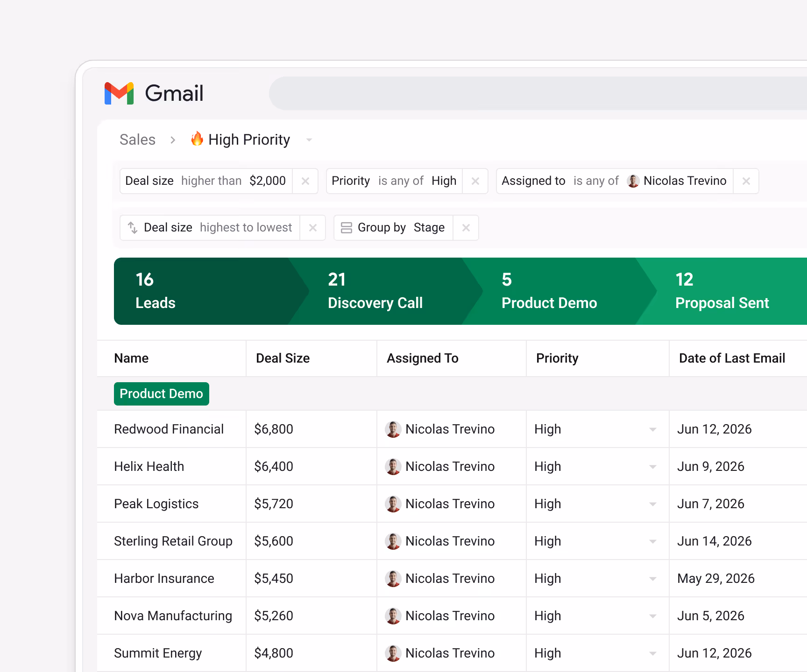Click the Gmail logo icon
Screen dimensions: 807x672
click(x=119, y=93)
